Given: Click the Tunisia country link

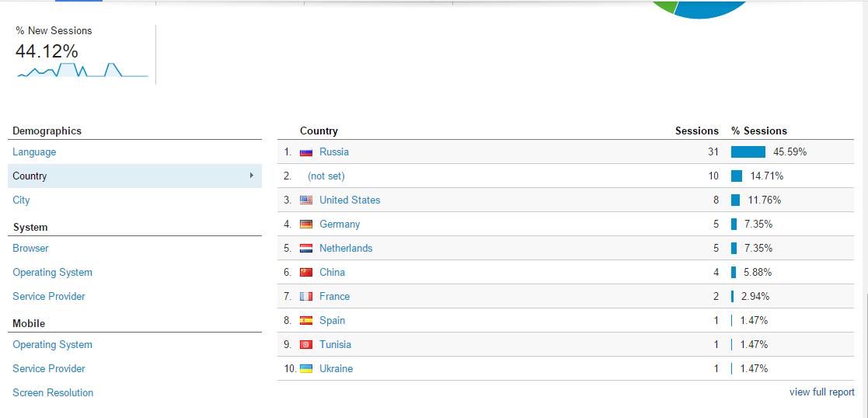Looking at the screenshot, I should click(336, 344).
